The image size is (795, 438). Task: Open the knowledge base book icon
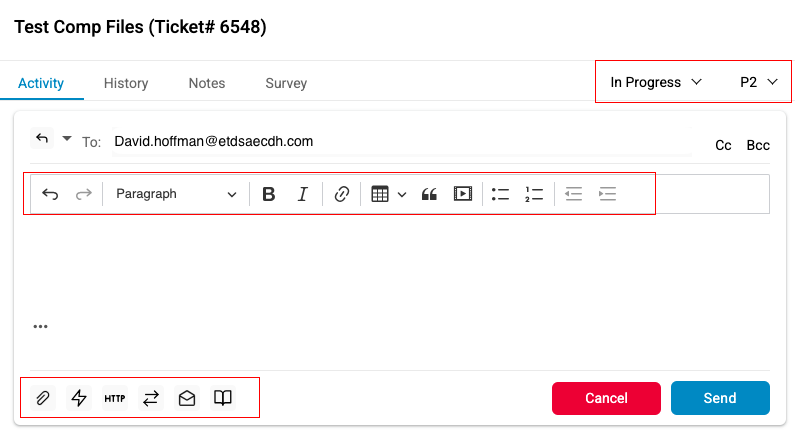point(223,398)
